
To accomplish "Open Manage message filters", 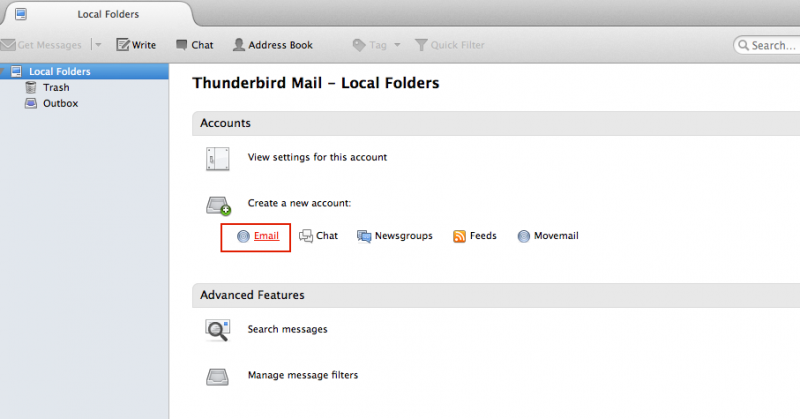I will [x=303, y=375].
